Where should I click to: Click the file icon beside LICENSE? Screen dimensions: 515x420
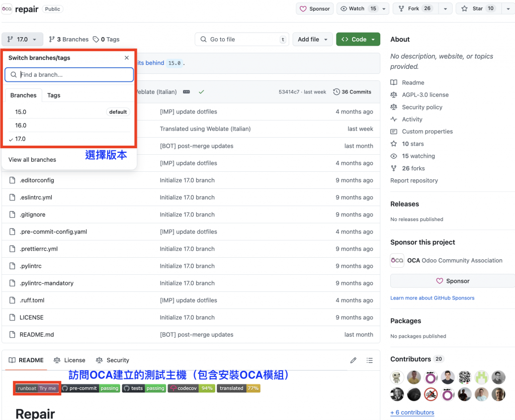pos(12,318)
